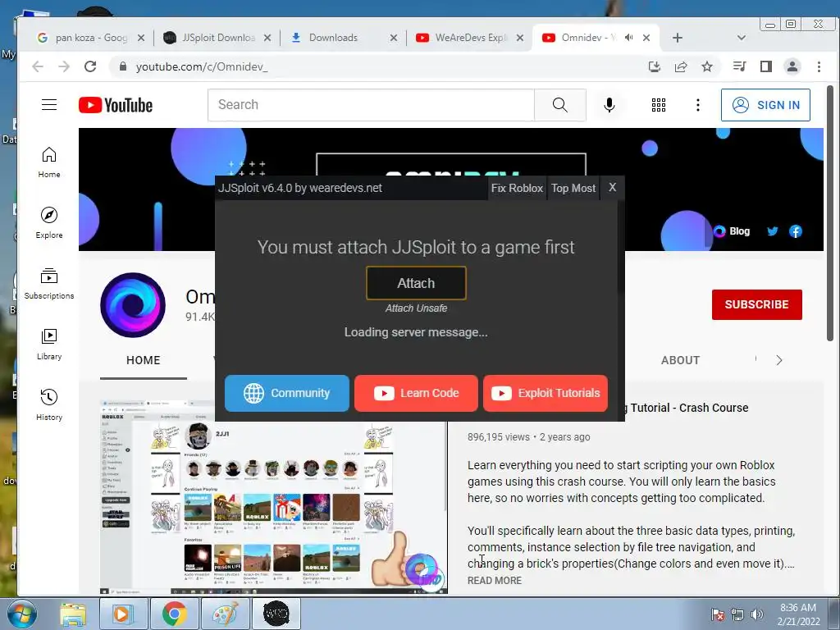
Task: Click the YouTube logo
Action: 116,105
